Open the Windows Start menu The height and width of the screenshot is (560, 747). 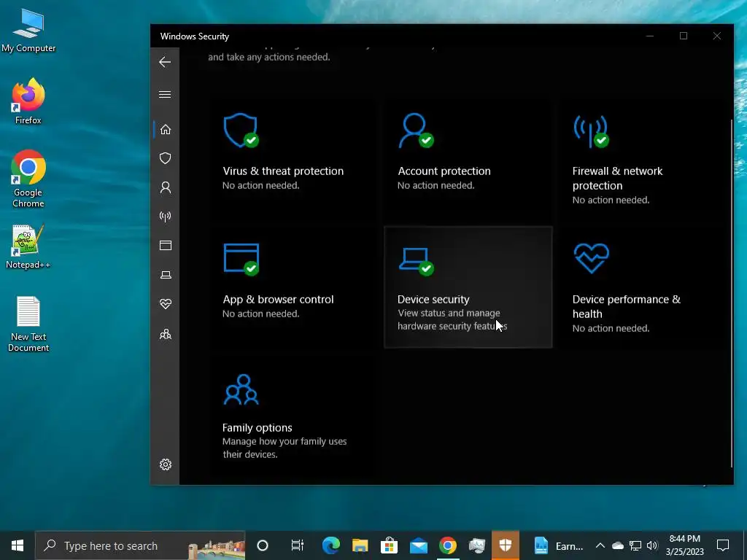pos(18,545)
